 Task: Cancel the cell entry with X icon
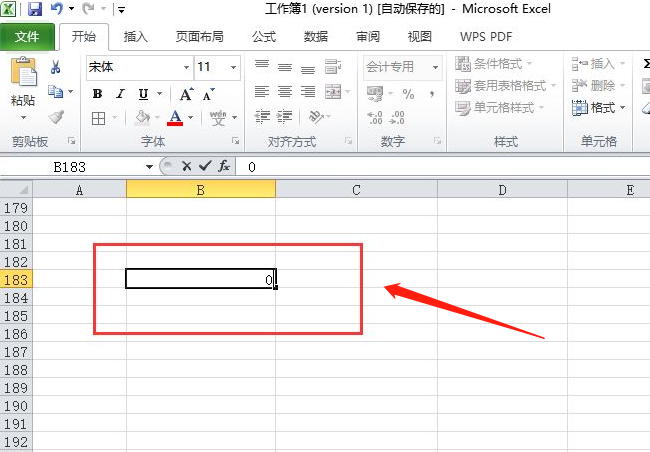[x=186, y=166]
